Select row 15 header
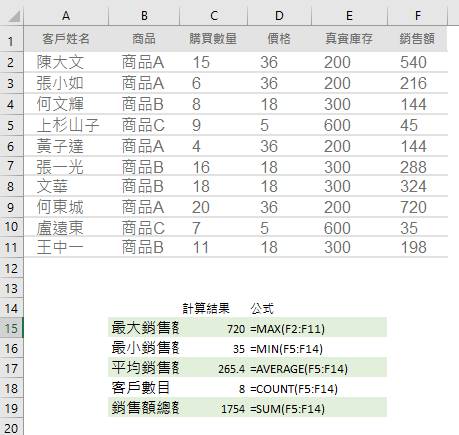The height and width of the screenshot is (435, 459). coord(11,328)
